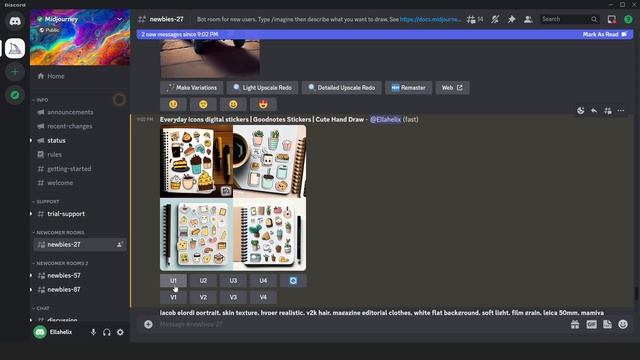Viewport: 640px width, 360px height.
Task: Click the V2 variation button
Action: (x=203, y=298)
